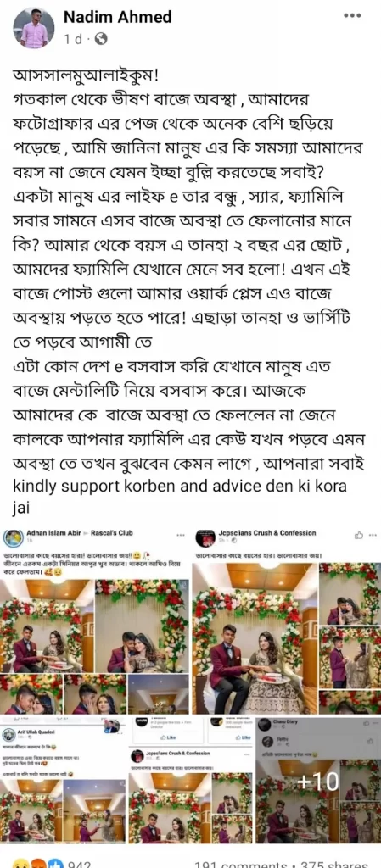Screen dimensions: 381x868
Task: Click the reaction emoji icons
Action: coord(32,864)
